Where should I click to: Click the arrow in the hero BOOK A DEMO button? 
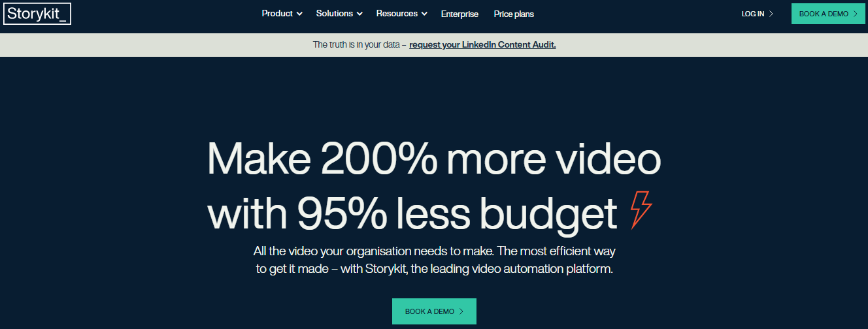pos(461,311)
